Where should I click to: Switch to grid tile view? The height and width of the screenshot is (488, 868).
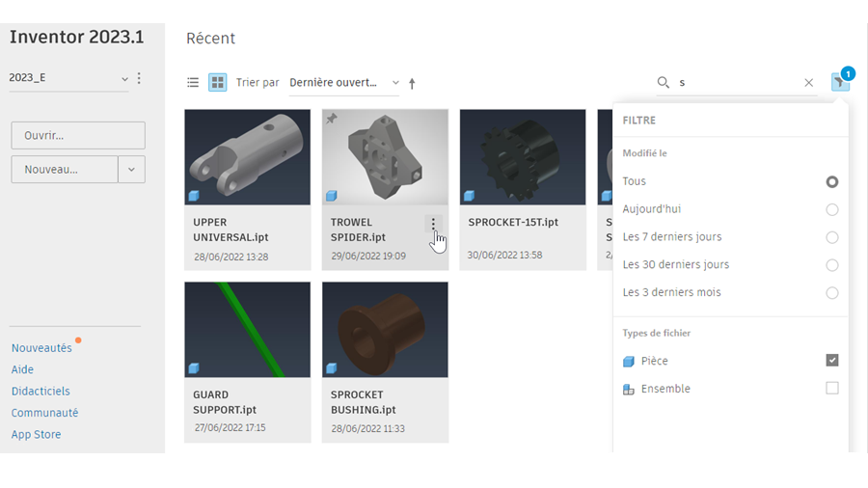pos(218,82)
